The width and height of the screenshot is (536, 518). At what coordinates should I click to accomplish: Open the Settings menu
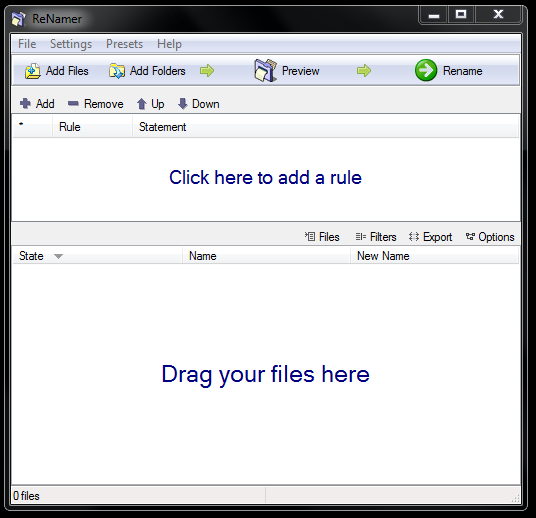71,44
